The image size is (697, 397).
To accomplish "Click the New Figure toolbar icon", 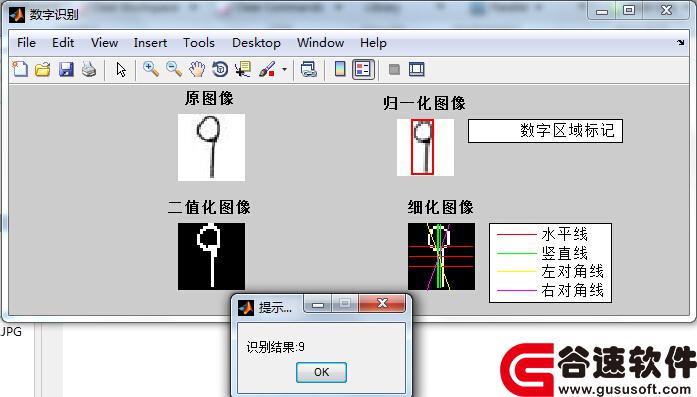I will (x=20, y=69).
